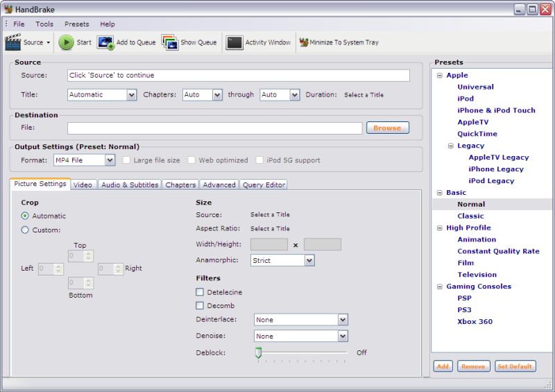Open the Chapters end dropdown after through
The width and height of the screenshot is (555, 392).
click(x=294, y=94)
